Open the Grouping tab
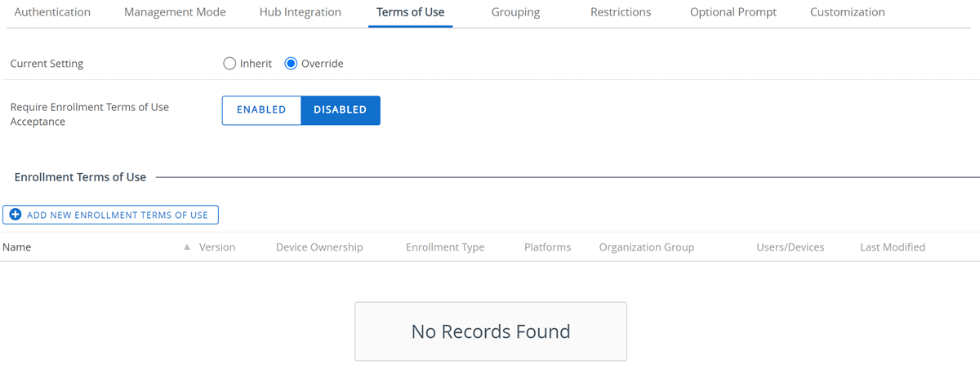The height and width of the screenshot is (369, 980). coord(515,12)
